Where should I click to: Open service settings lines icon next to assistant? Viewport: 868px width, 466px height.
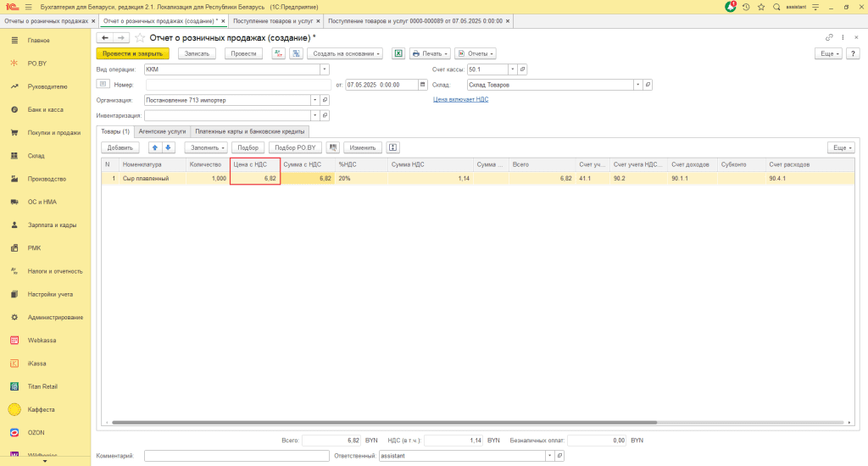tap(815, 7)
